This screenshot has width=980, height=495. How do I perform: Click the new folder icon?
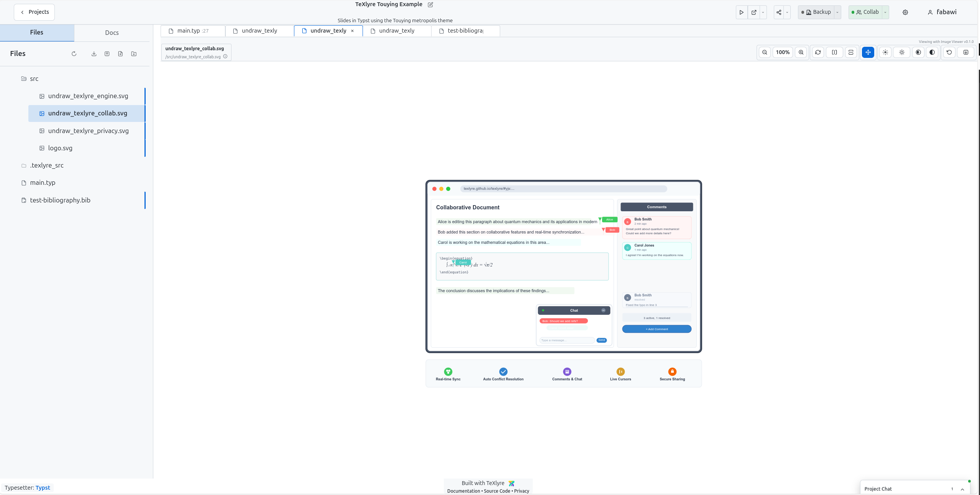[134, 54]
